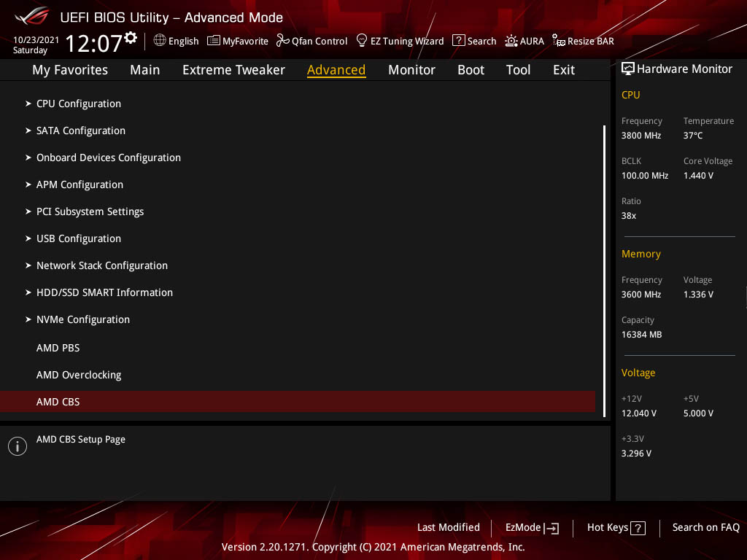The image size is (747, 560).
Task: Click +12V value 12.040 V
Action: [638, 413]
